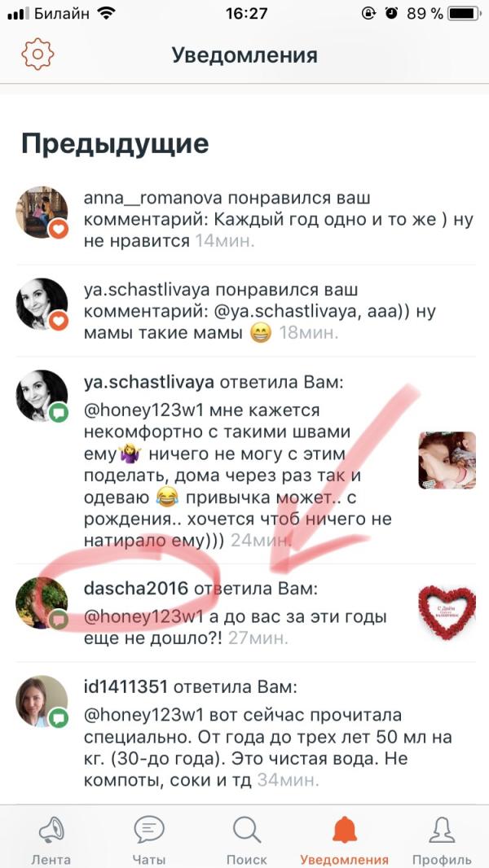Open the Профиль tab
This screenshot has width=489, height=868.
(x=442, y=840)
